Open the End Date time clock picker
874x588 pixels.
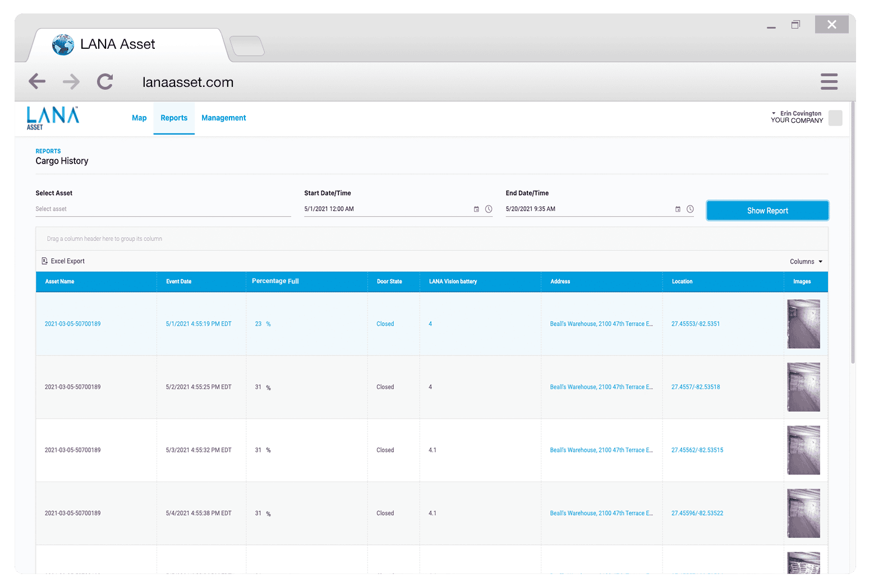click(690, 209)
